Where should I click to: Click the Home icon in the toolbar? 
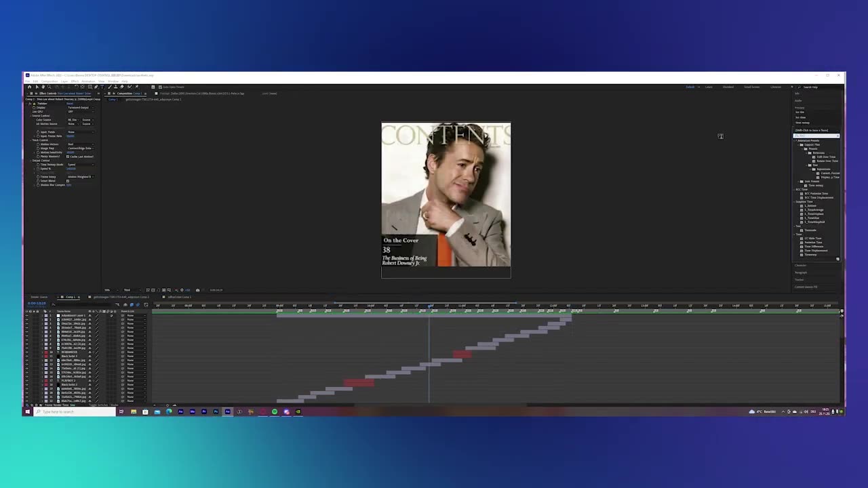[29, 87]
